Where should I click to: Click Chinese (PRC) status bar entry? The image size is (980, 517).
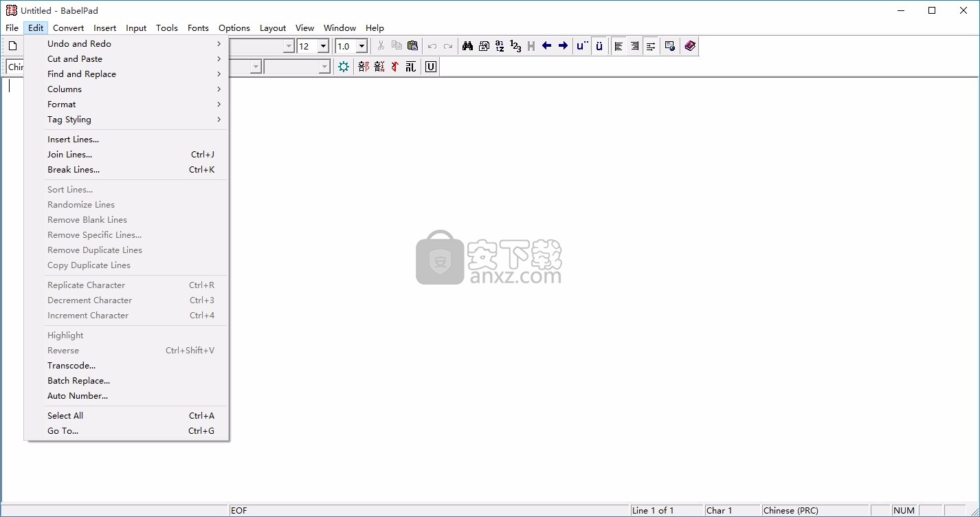[816, 510]
